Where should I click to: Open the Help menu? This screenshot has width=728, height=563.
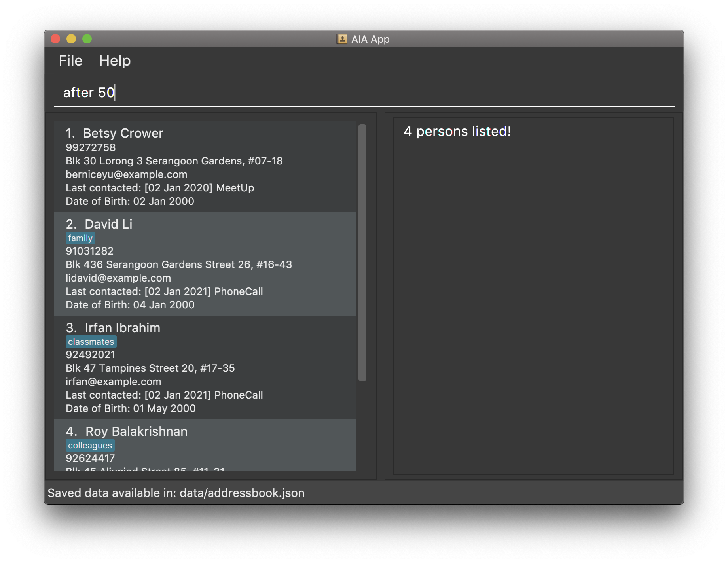click(x=115, y=60)
